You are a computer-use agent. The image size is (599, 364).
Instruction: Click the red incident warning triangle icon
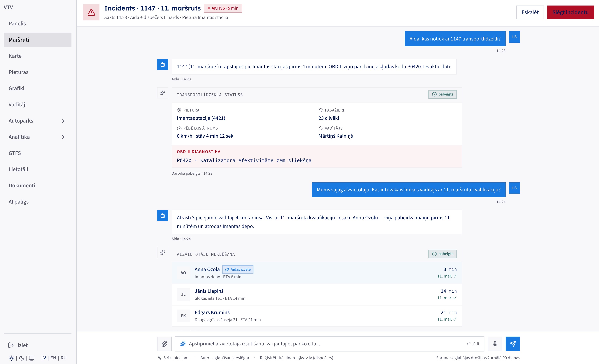(x=91, y=12)
